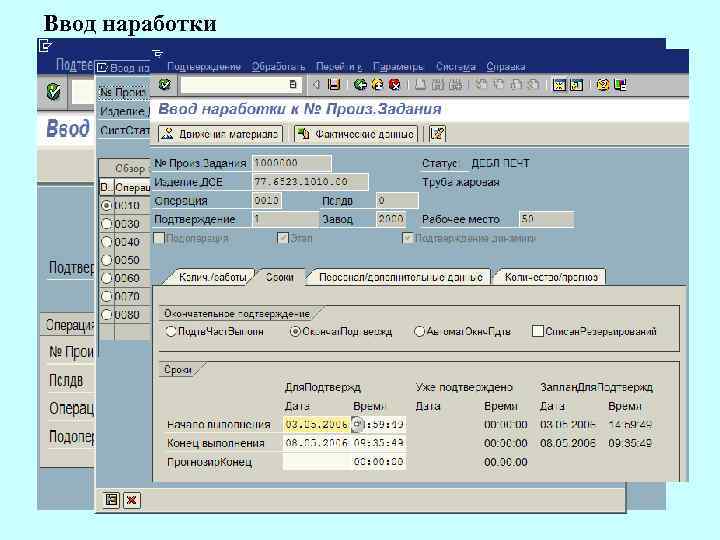
Task: Open the Help question mark icon
Action: pyautogui.click(x=602, y=85)
